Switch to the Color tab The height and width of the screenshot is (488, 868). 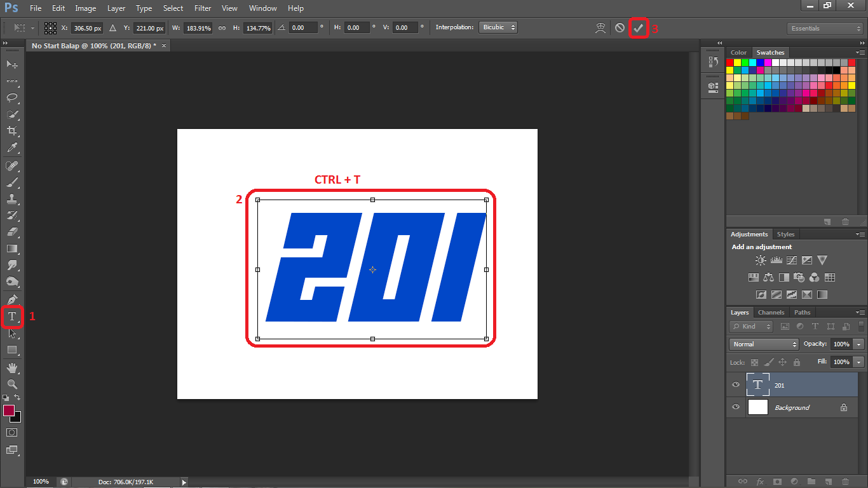pos(739,53)
